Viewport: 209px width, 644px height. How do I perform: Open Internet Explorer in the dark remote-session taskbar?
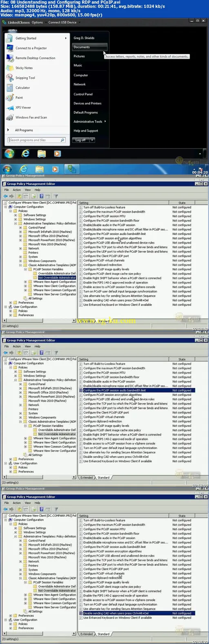point(26,153)
